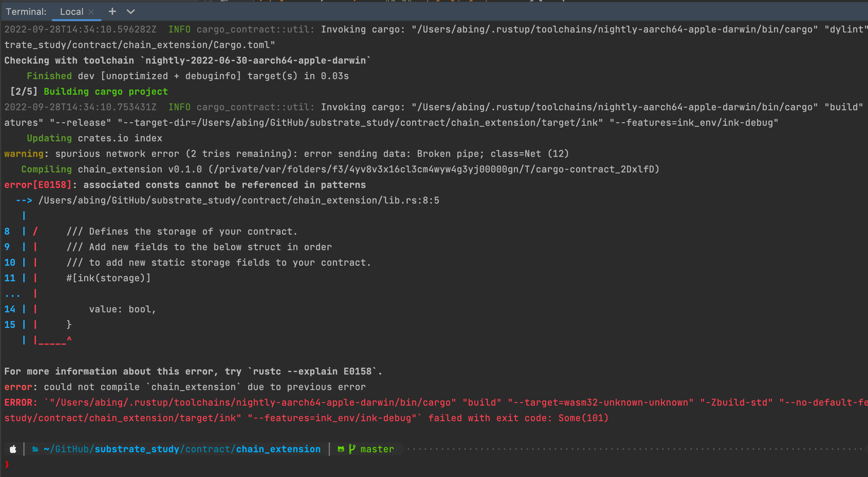Open the terminal tab options chevron

130,12
